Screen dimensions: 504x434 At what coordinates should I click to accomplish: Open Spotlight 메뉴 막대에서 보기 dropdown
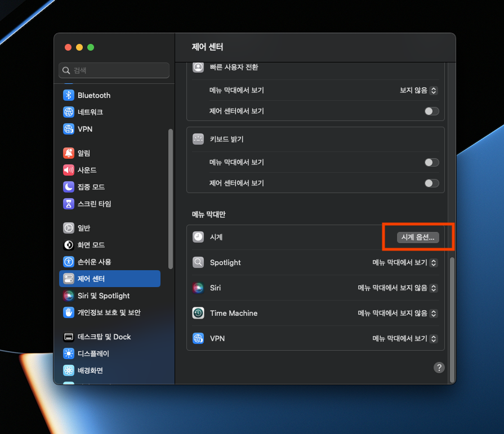tap(405, 262)
